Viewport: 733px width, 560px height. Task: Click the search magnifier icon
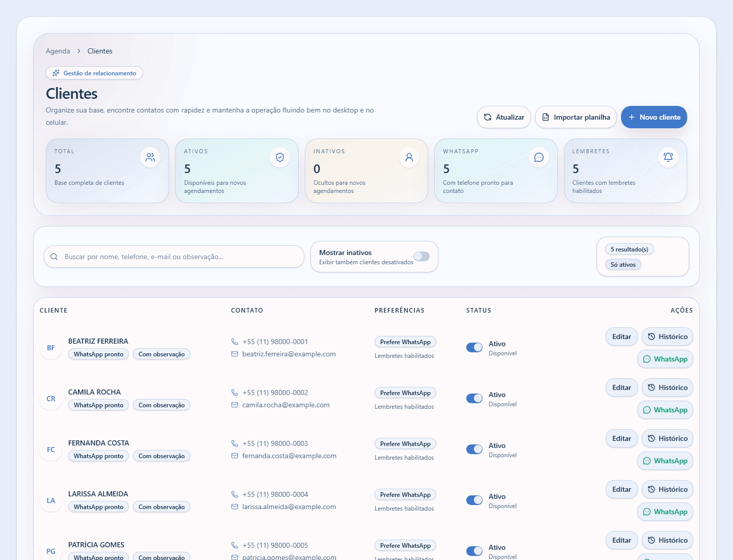pos(54,257)
